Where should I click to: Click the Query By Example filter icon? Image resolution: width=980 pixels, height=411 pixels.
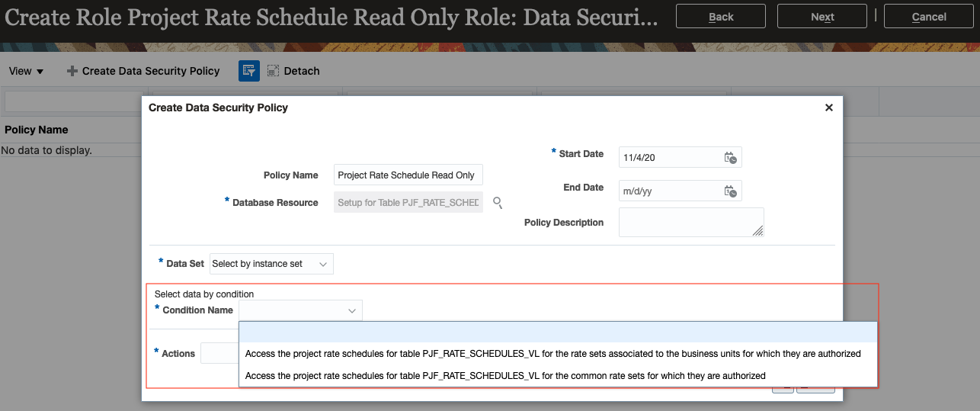(249, 71)
